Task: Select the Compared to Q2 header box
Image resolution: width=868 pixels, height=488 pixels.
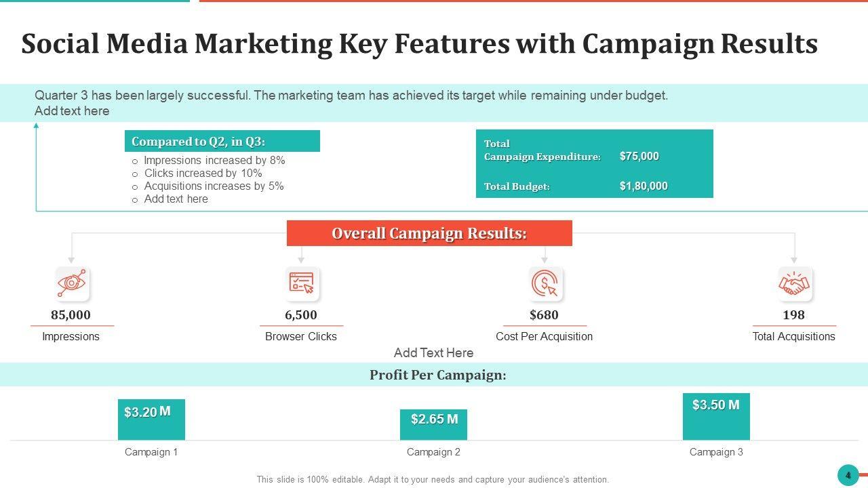Action: 222,142
